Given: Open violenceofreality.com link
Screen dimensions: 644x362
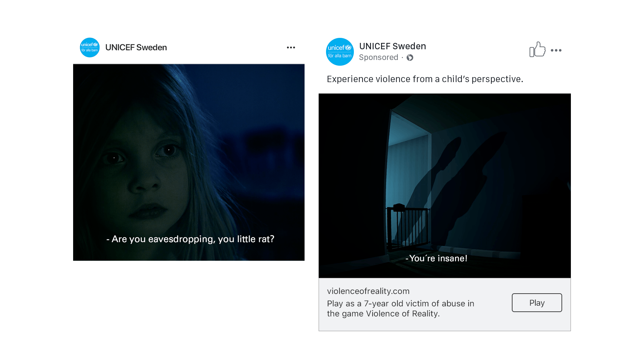Looking at the screenshot, I should click(x=368, y=291).
